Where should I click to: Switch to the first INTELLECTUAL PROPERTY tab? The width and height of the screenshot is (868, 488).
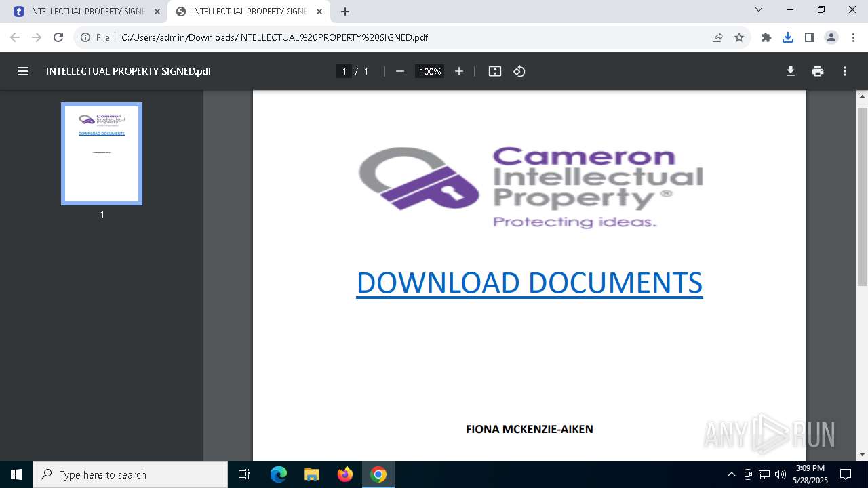(87, 12)
